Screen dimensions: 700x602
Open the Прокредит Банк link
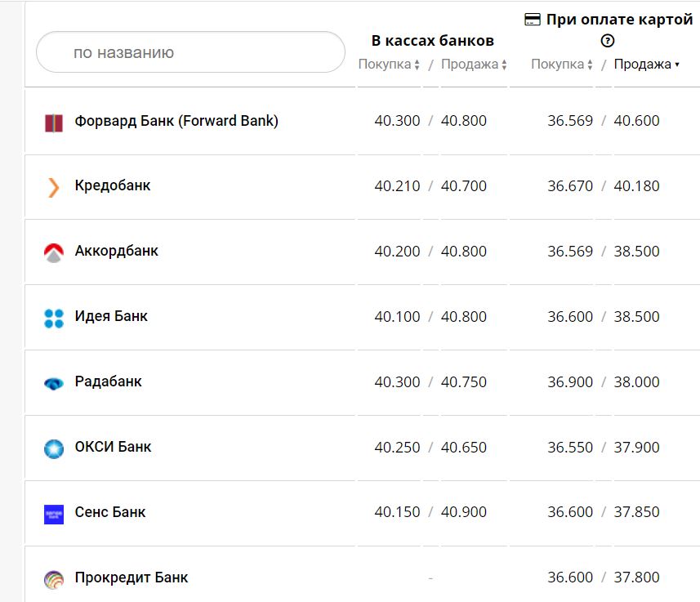pyautogui.click(x=131, y=577)
